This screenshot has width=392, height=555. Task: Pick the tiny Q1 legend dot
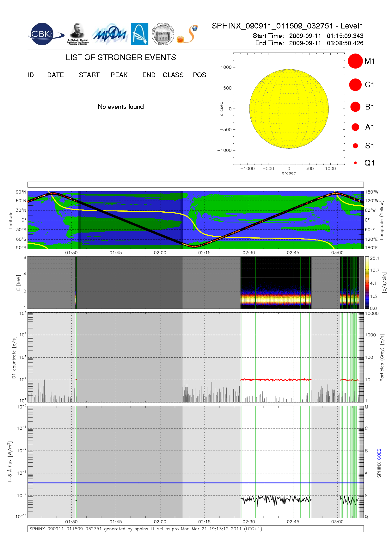[x=355, y=163]
